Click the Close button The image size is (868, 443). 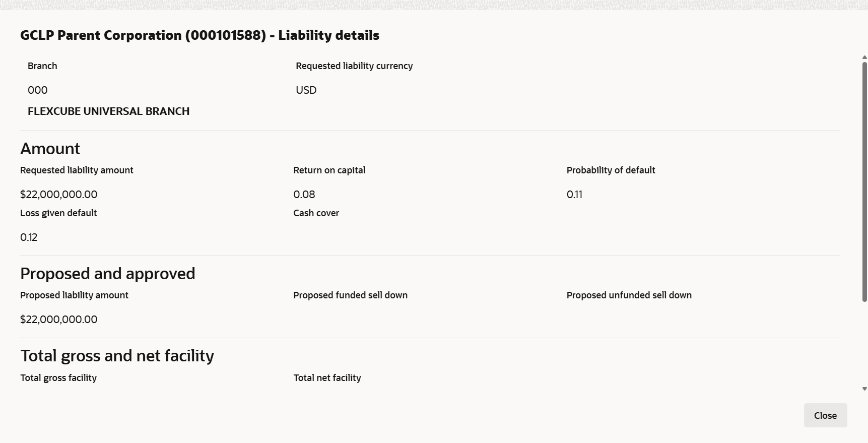(x=825, y=415)
